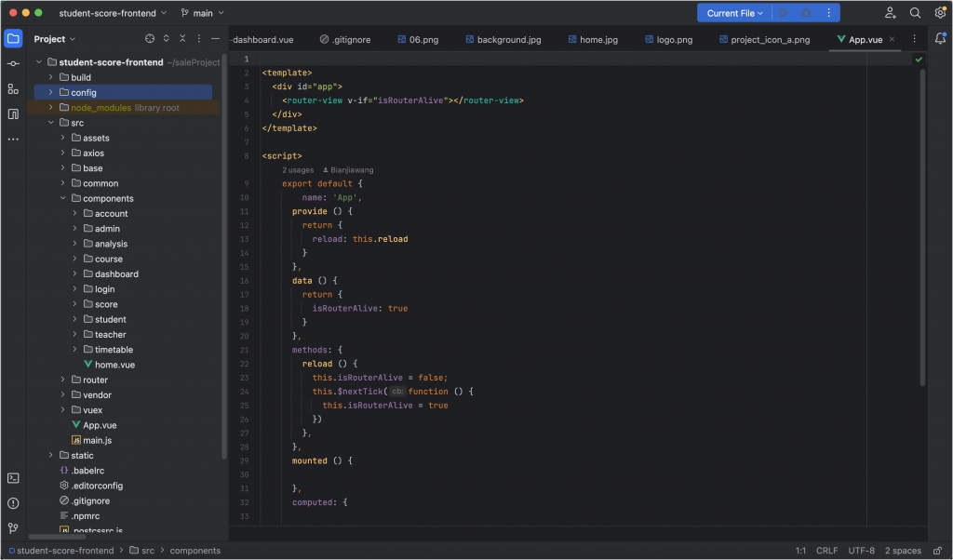953x560 pixels.
Task: Open the Notifications bell icon
Action: pyautogui.click(x=940, y=39)
